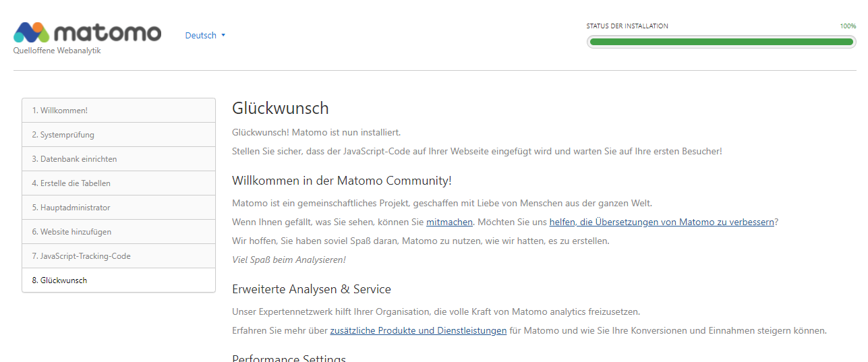The width and height of the screenshot is (868, 362).
Task: Go to step 5. Hauptadministrator
Action: pos(119,208)
